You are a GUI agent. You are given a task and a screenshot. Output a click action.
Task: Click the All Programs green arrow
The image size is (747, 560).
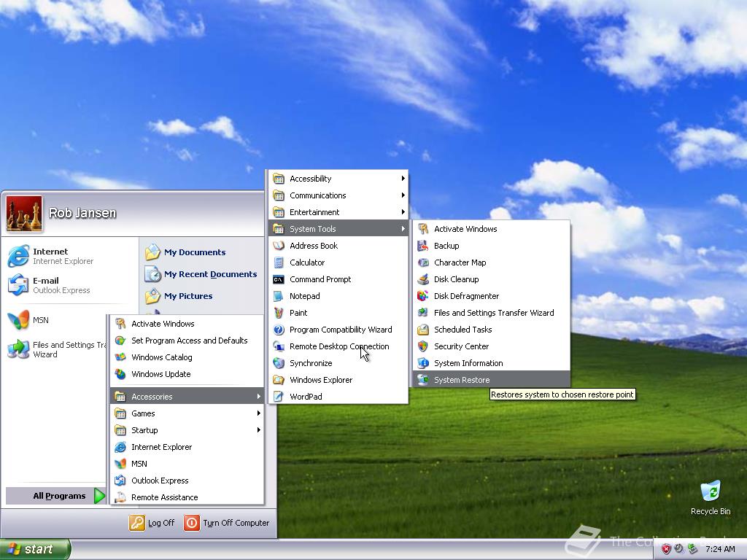(99, 496)
